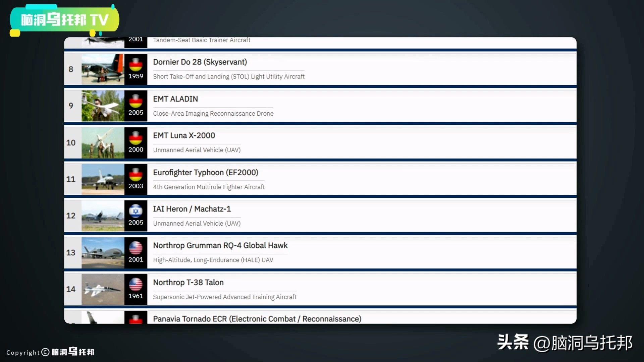Click the T-38 Talon jet thumbnail
Image resolution: width=644 pixels, height=362 pixels.
103,289
